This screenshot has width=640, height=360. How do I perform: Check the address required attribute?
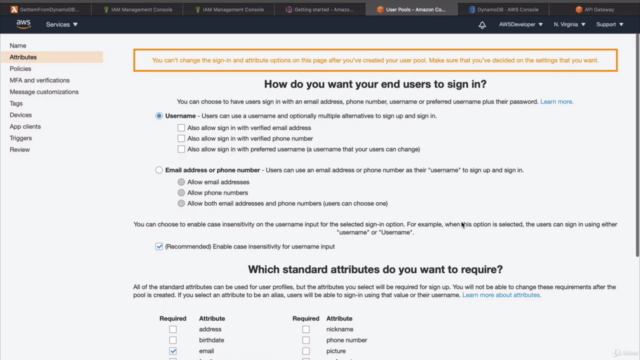pyautogui.click(x=173, y=329)
